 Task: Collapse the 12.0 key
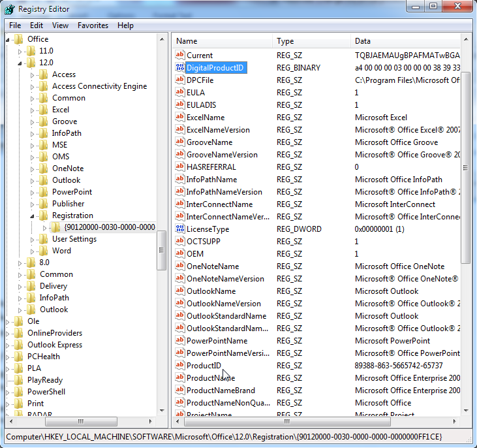(x=20, y=63)
